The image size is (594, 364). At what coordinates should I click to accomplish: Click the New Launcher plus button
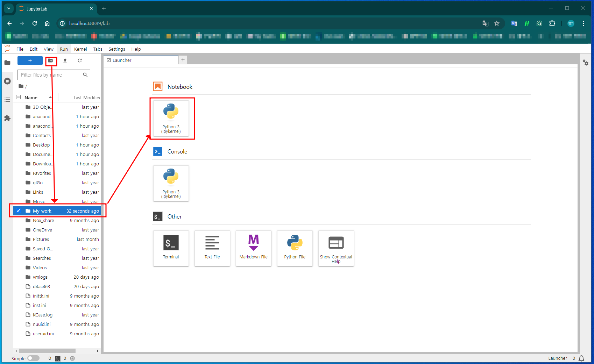pos(30,60)
